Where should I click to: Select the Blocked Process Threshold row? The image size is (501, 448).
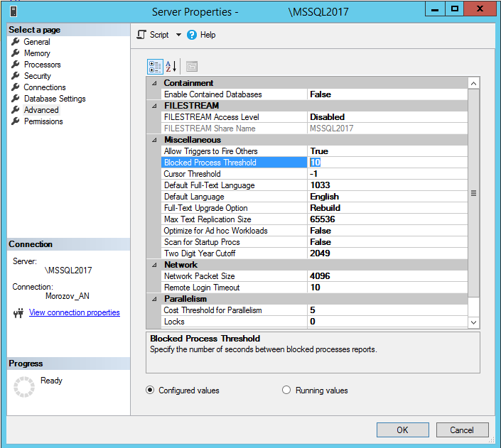(x=314, y=163)
